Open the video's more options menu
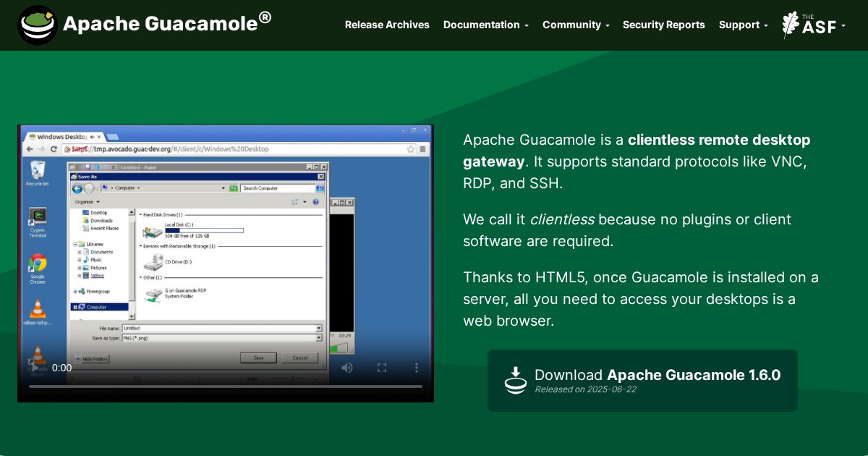868x456 pixels. pos(417,368)
